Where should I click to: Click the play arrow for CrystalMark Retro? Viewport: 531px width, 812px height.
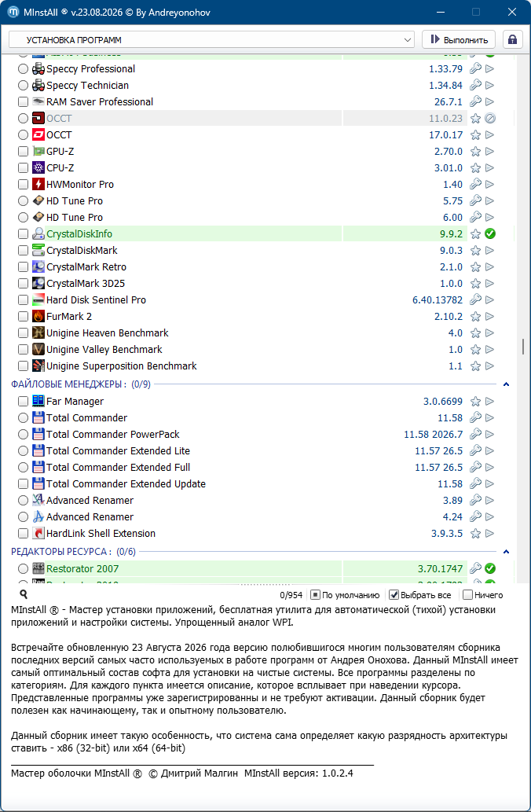click(x=490, y=266)
